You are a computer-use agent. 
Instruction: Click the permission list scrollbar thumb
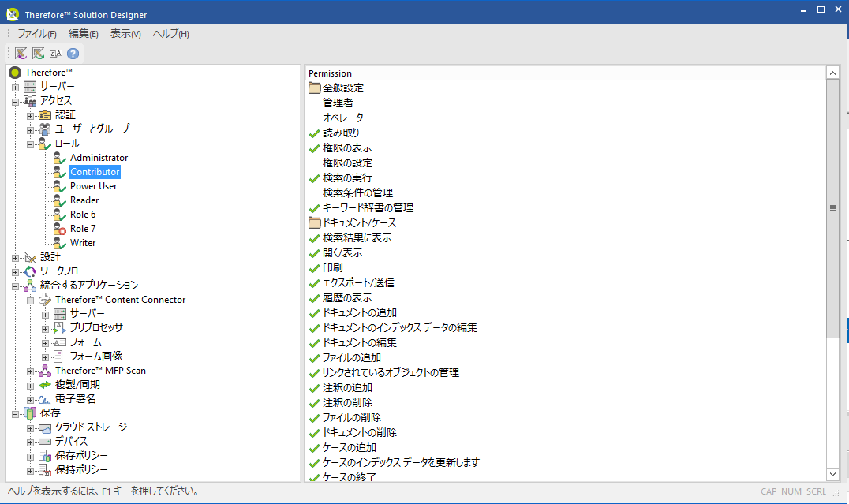[832, 208]
